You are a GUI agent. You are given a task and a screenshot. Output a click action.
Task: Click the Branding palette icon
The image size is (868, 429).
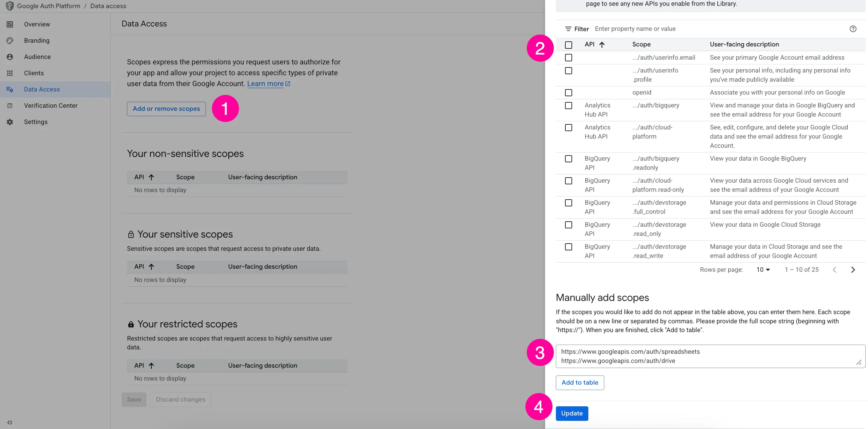(x=10, y=41)
